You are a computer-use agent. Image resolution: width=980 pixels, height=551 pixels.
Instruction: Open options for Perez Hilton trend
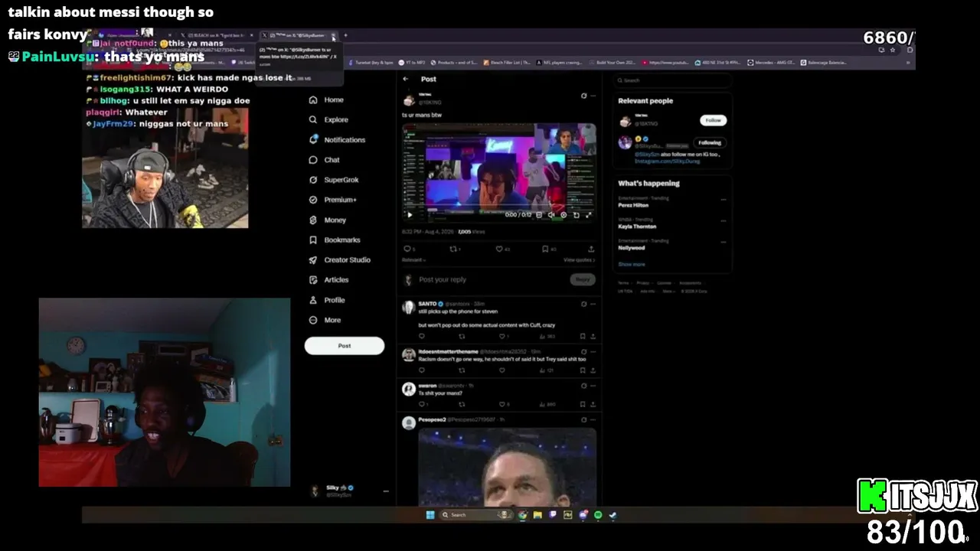click(x=724, y=200)
